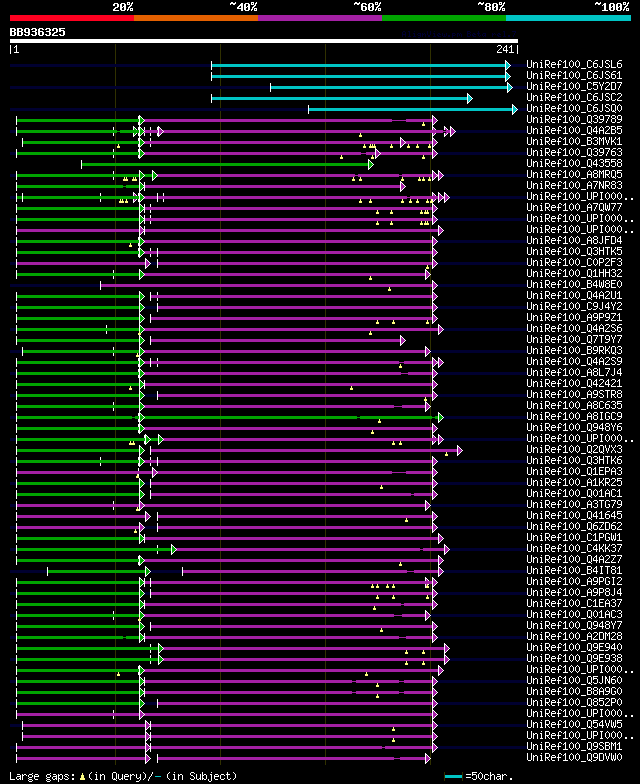Select the UniRef100_Q3HTK5 label
Screen dimensions: 640x784
[574, 252]
